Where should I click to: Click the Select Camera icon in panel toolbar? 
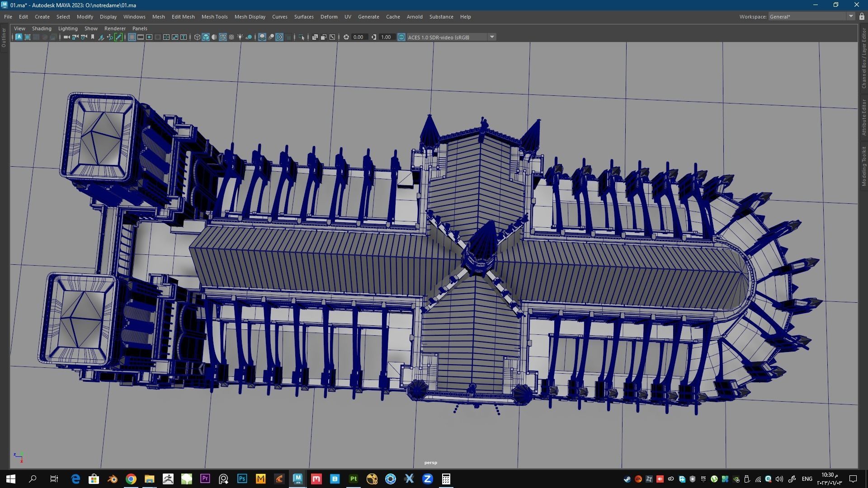point(66,37)
